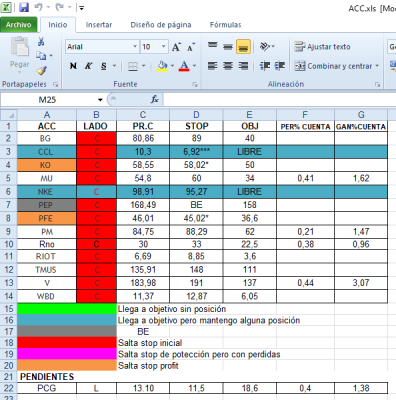This screenshot has height=400, width=396.
Task: Click the Decrease Indent icon
Action: pos(265,66)
